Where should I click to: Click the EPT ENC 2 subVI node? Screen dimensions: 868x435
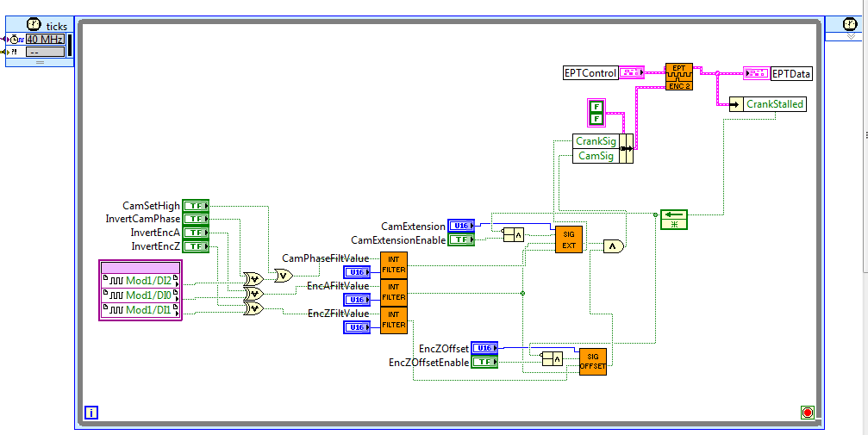coord(678,77)
